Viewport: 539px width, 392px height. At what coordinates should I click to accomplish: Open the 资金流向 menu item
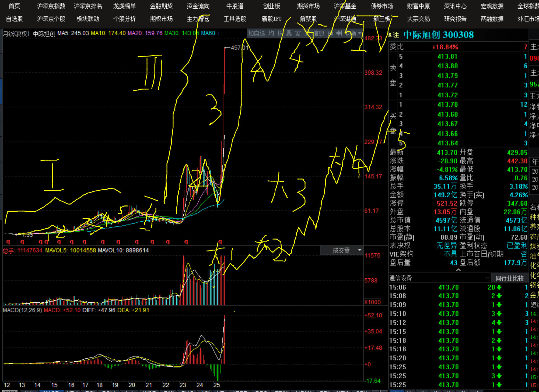pos(198,6)
